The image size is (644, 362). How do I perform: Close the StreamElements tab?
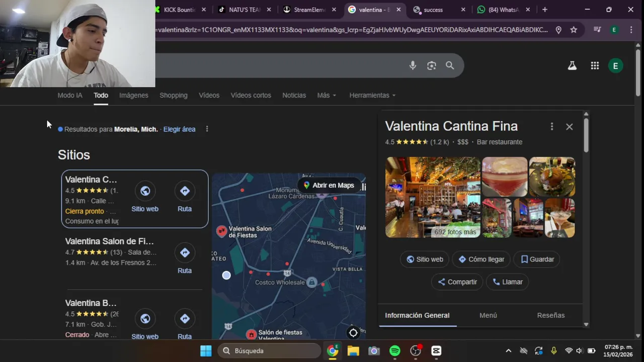point(334,10)
